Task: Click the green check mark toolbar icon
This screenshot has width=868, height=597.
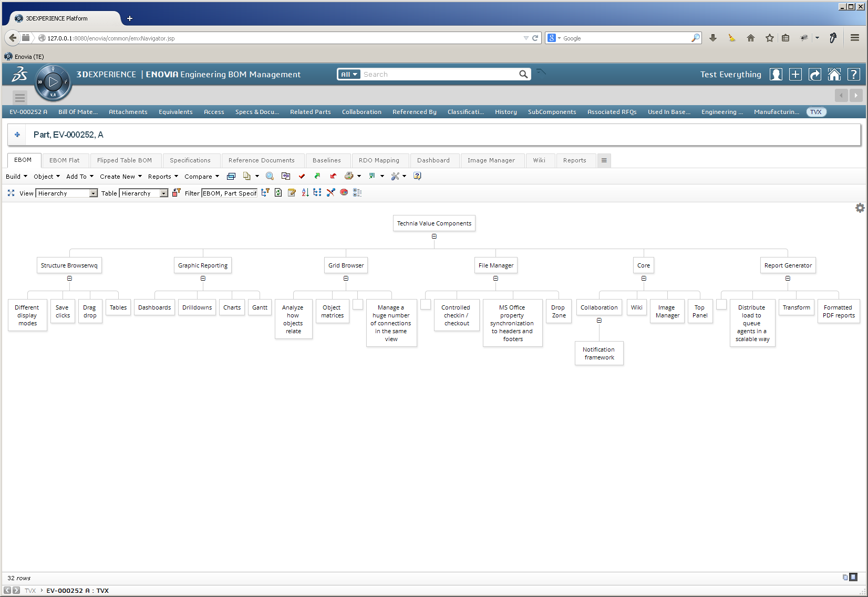Action: [302, 177]
